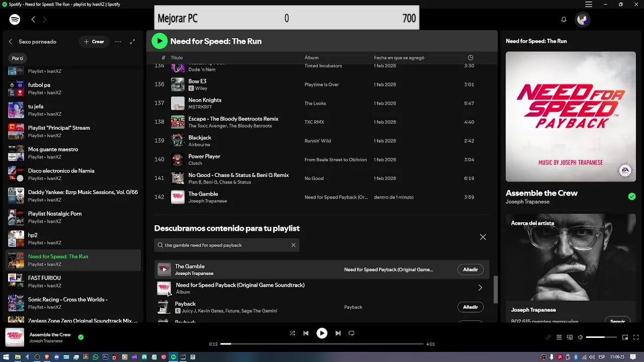The height and width of the screenshot is (362, 644).
Task: Follow Joseph Trapanese with Seguir
Action: [x=617, y=321]
